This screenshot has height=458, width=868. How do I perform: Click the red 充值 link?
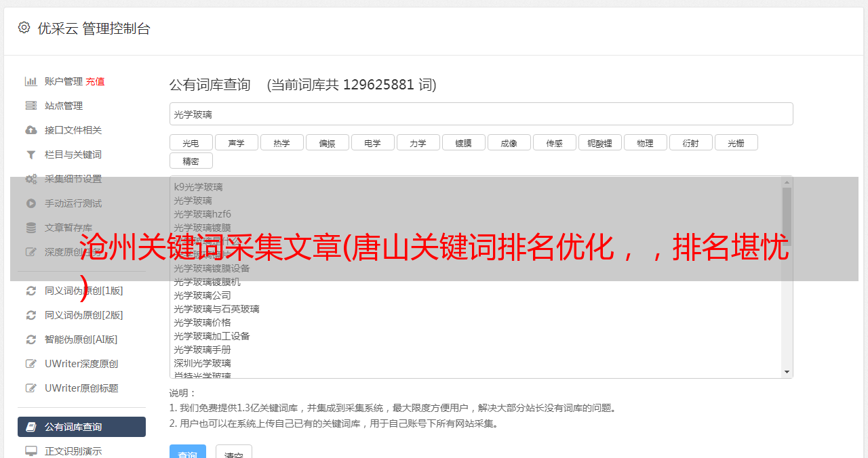click(x=95, y=81)
